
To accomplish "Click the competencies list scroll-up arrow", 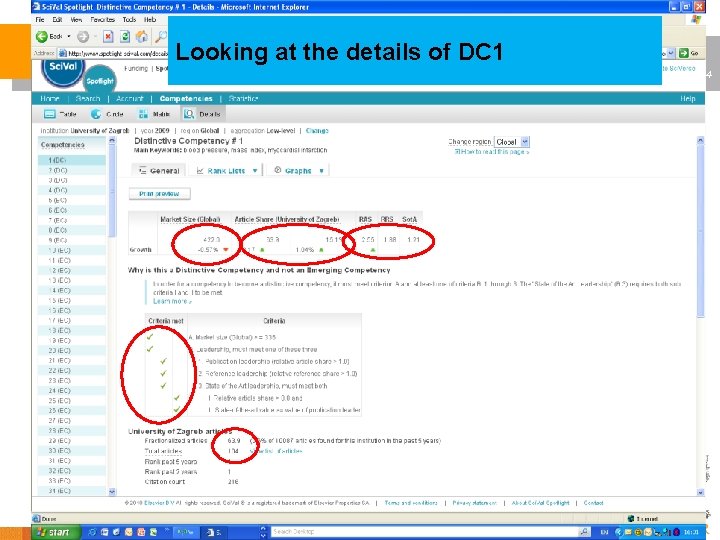I will [x=112, y=141].
